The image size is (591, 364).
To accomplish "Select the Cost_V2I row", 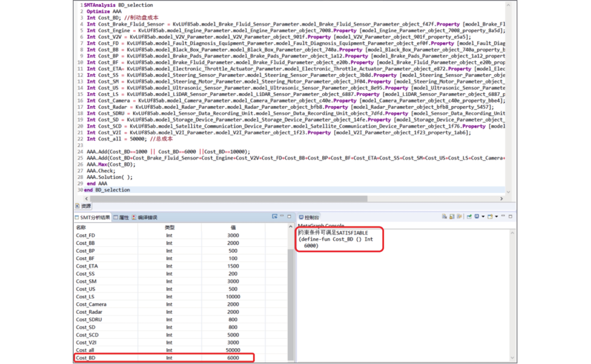I will [181, 343].
